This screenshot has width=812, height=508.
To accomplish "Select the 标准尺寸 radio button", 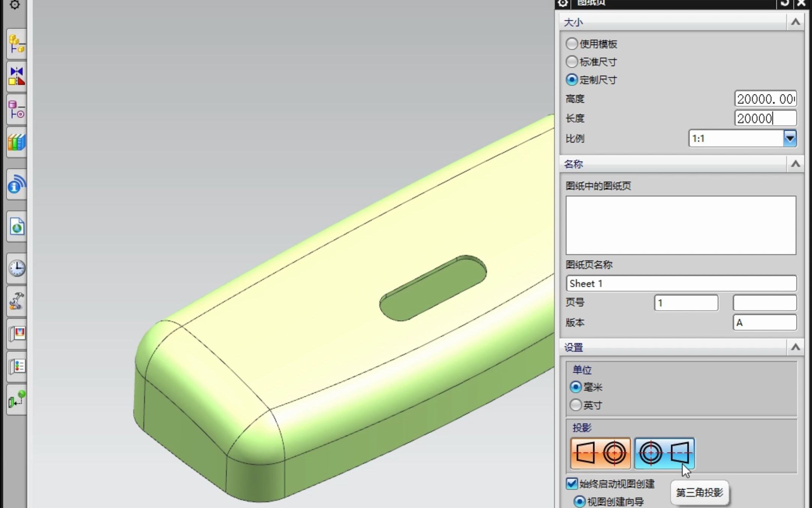I will coord(572,61).
